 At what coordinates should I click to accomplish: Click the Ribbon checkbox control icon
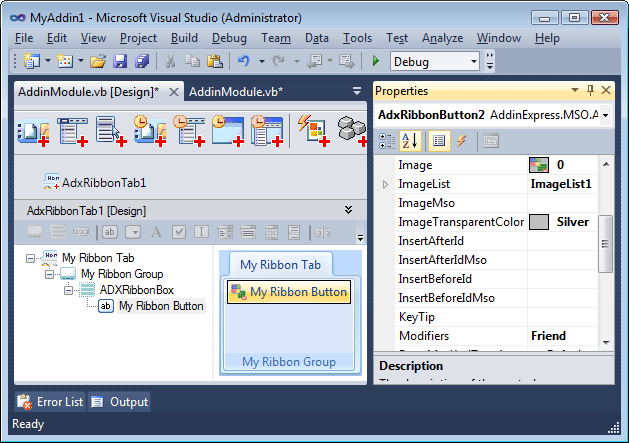click(x=179, y=232)
